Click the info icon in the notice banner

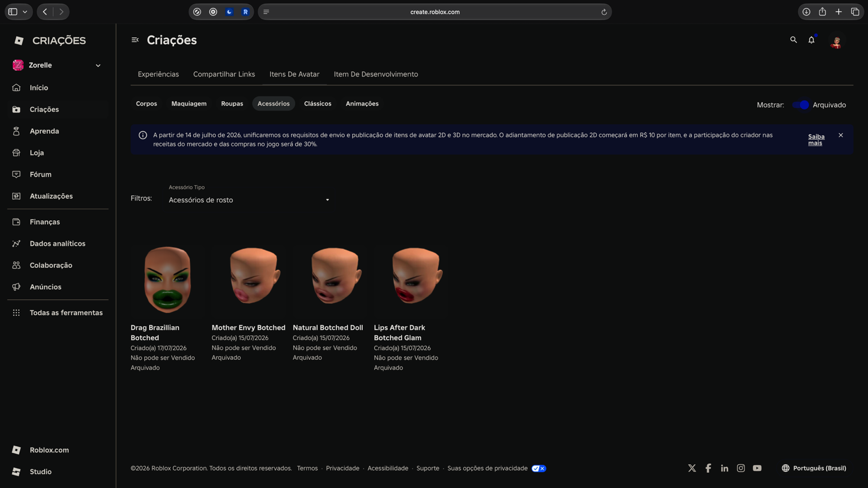[x=143, y=136]
